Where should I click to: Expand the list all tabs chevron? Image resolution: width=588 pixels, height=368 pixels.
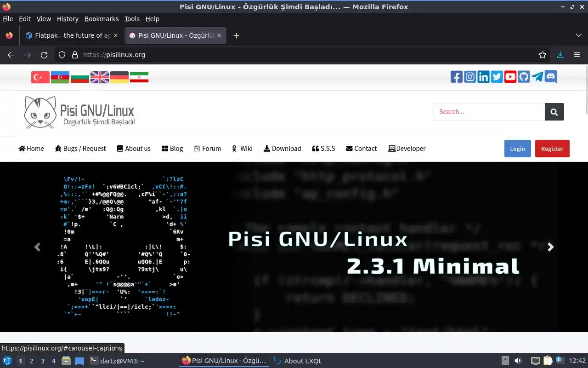click(579, 35)
